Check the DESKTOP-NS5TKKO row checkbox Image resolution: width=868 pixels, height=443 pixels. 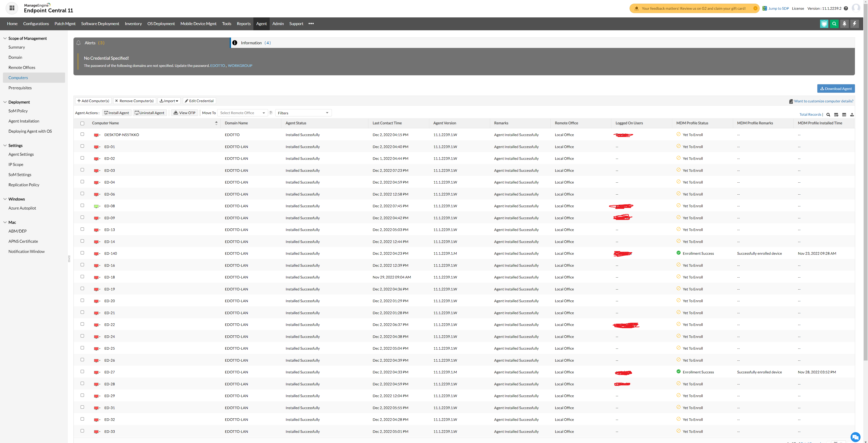[82, 134]
